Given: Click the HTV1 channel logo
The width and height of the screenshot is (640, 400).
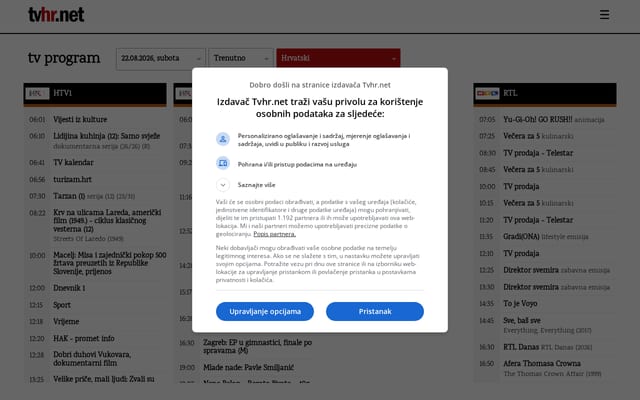Looking at the screenshot, I should (38, 93).
